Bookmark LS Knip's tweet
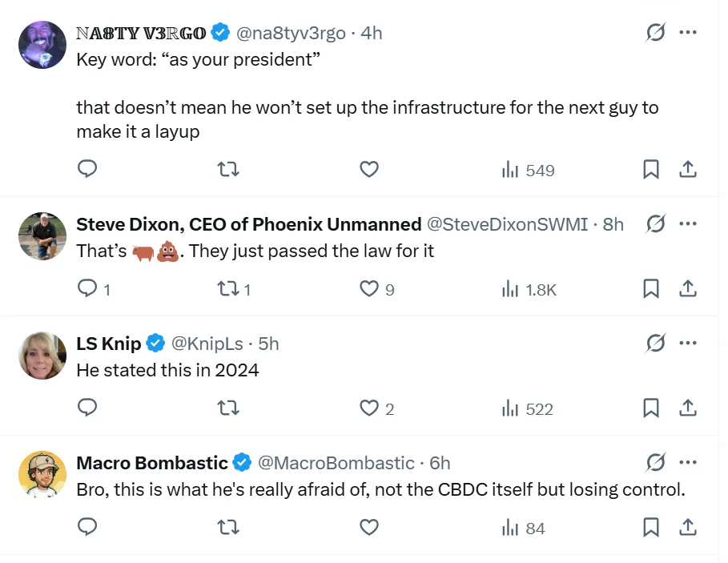The height and width of the screenshot is (563, 728). pos(651,408)
